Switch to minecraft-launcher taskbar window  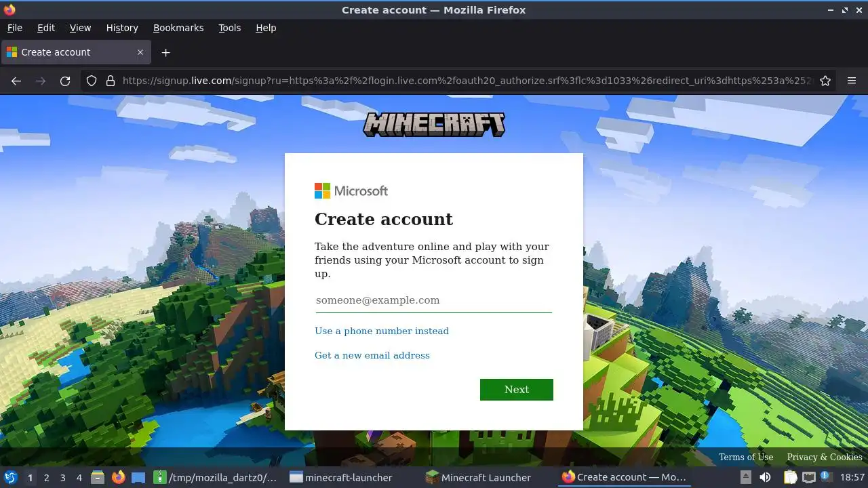[341, 477]
